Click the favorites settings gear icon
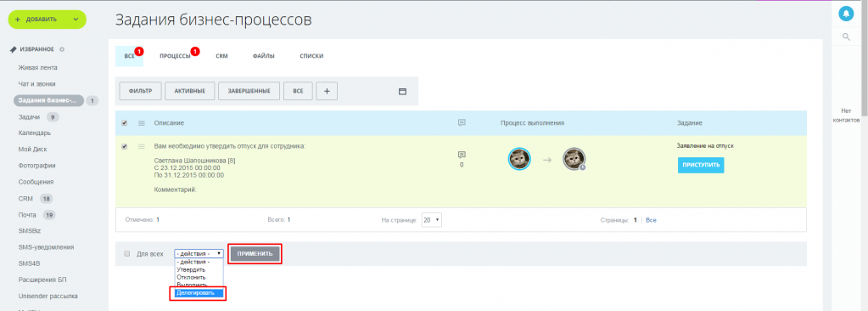868x311 pixels. click(62, 49)
